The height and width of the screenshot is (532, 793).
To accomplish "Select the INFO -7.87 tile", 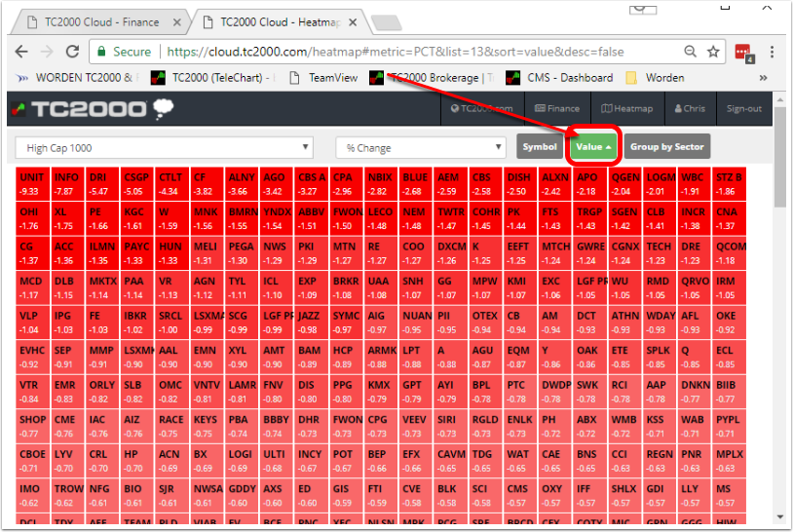I will point(68,184).
